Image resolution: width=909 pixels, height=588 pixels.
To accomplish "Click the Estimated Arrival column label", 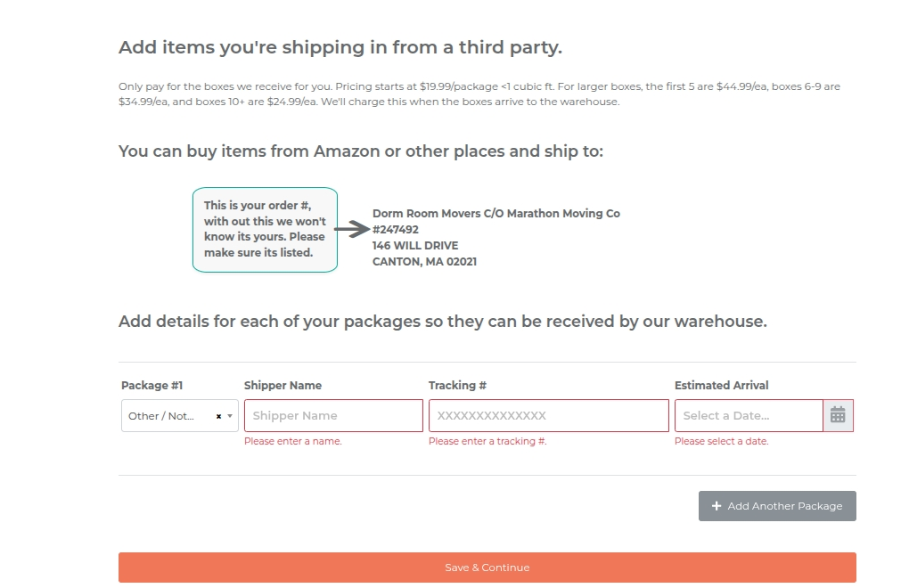I will point(721,385).
